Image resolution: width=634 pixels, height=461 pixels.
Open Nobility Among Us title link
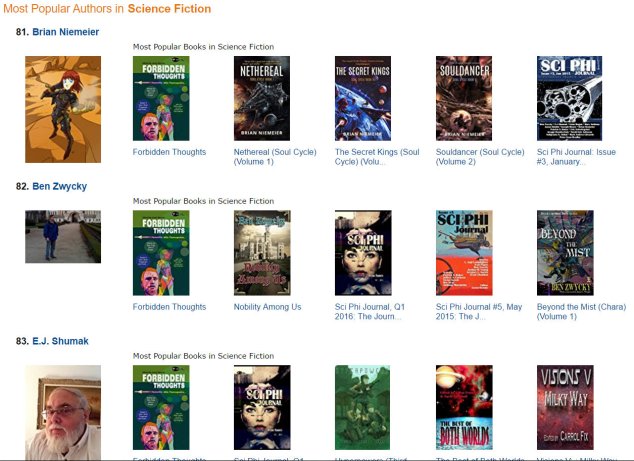[267, 307]
